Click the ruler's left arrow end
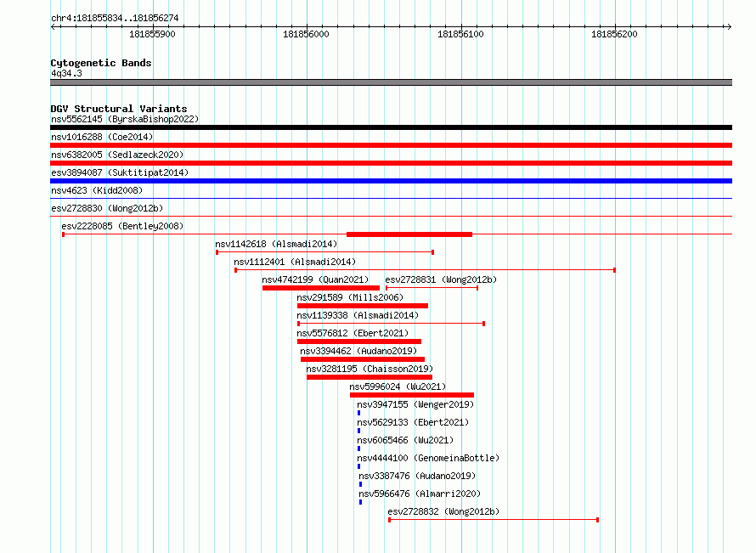The height and width of the screenshot is (553, 756). [x=53, y=26]
